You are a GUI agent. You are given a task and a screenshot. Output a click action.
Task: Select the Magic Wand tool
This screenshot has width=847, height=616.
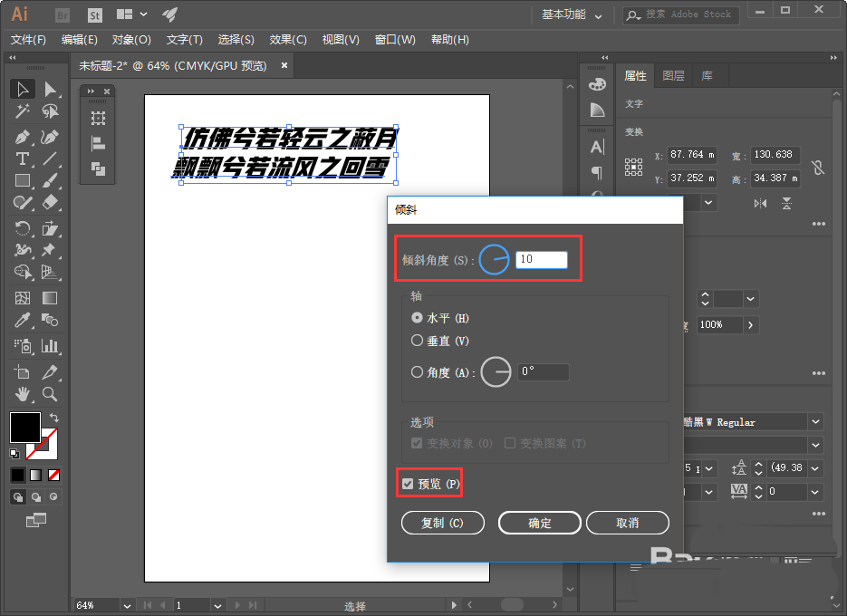[22, 111]
